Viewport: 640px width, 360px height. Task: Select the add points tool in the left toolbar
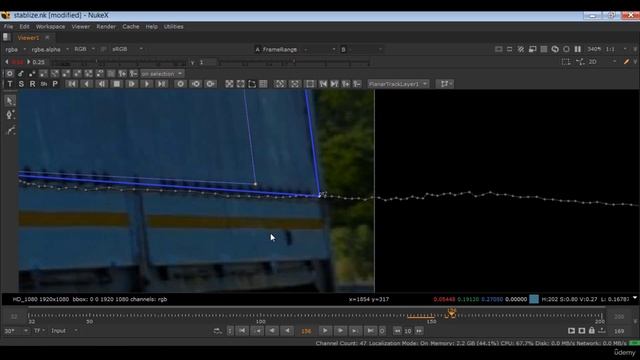click(x=10, y=115)
